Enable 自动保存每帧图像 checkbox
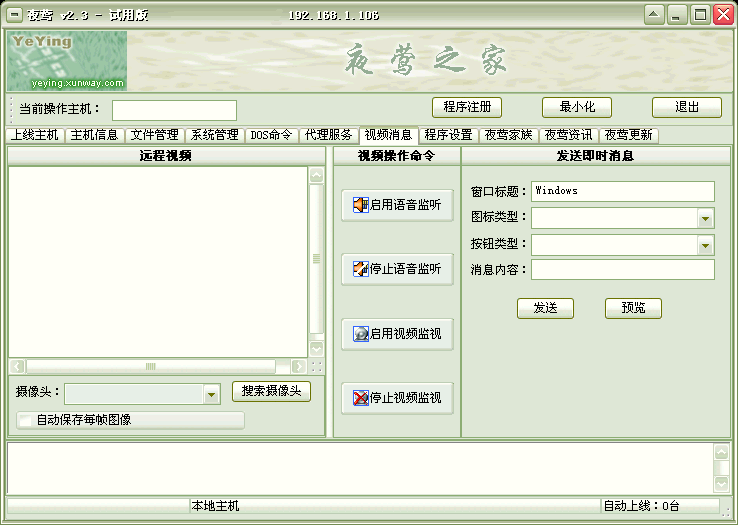The width and height of the screenshot is (738, 525). pyautogui.click(x=24, y=421)
